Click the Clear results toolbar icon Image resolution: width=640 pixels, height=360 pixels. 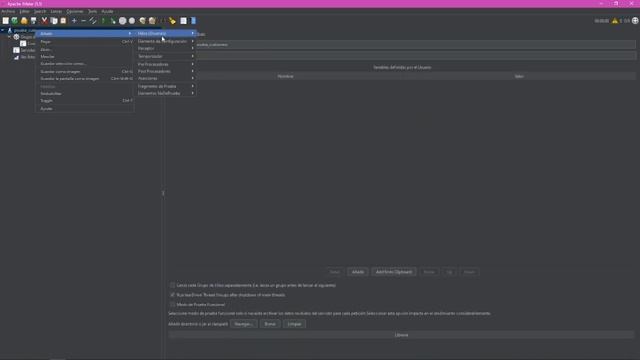point(142,20)
